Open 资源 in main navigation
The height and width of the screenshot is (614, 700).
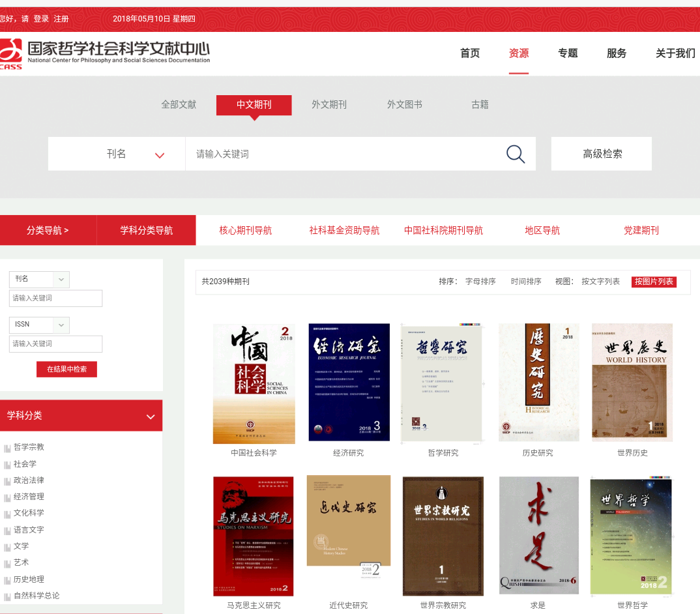point(519,53)
